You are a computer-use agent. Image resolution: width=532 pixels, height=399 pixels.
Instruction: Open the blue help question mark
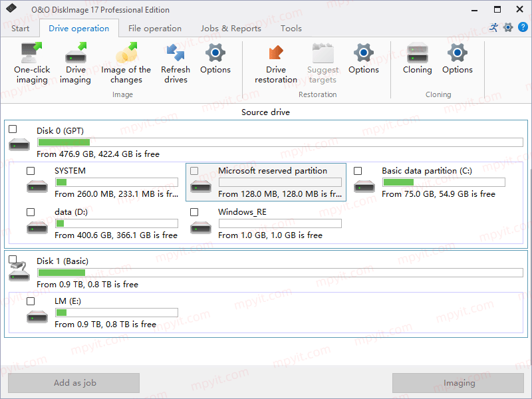pyautogui.click(x=523, y=27)
